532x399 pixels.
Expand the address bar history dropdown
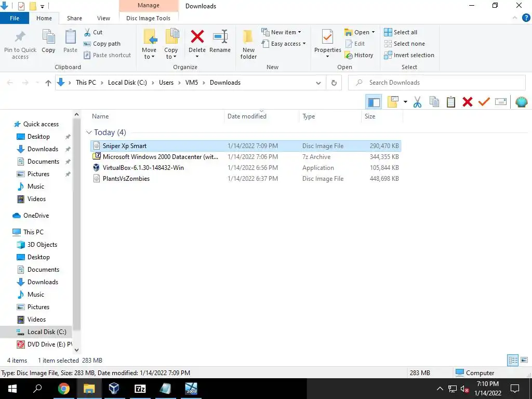point(318,83)
